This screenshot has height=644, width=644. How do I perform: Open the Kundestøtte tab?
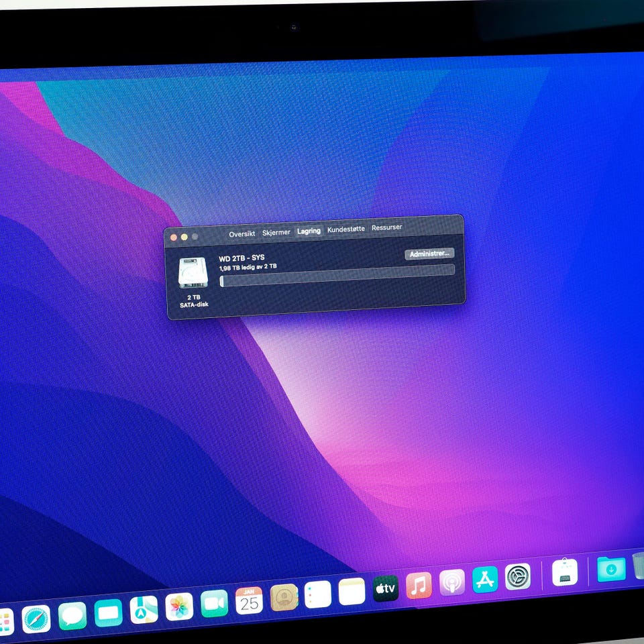pyautogui.click(x=346, y=229)
